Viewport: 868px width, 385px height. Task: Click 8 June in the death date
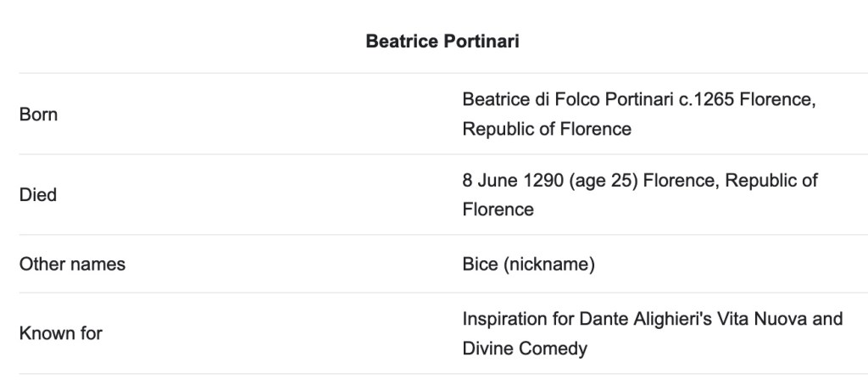click(x=488, y=180)
